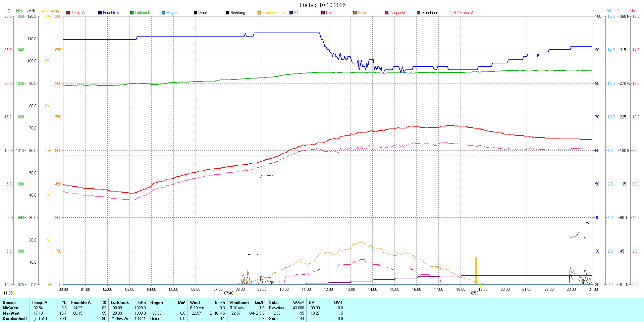Click the sun icon next to 11:05

point(15,293)
